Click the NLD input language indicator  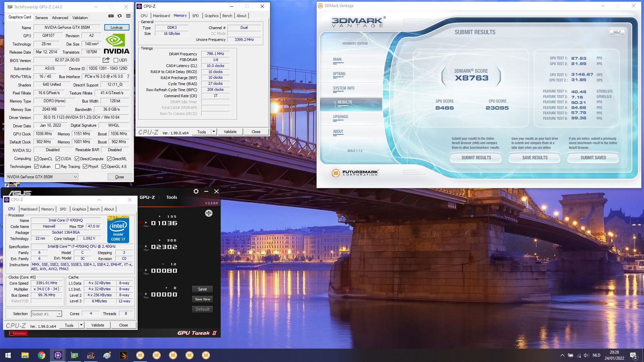(596, 355)
